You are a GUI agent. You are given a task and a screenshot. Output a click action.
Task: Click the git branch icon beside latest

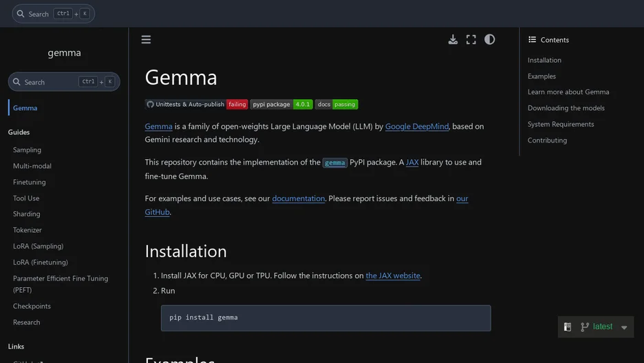[584, 326]
